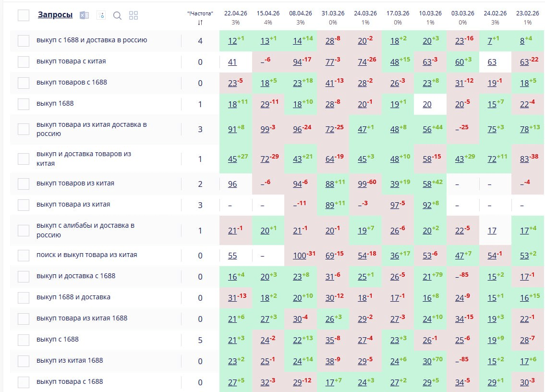The image size is (545, 392).
Task: Open 03.03.26 position 34 for 'выкуп товара из китая 1688'
Action: click(x=460, y=319)
